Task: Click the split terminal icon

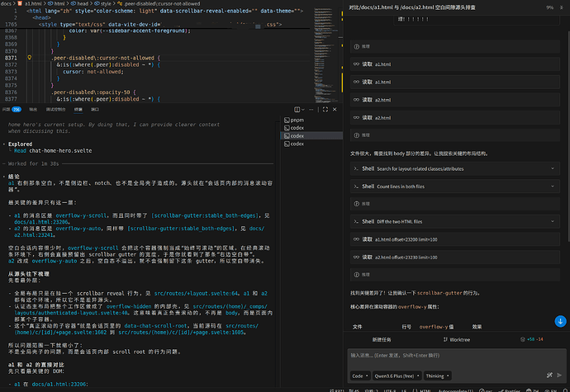Action: pyautogui.click(x=297, y=110)
